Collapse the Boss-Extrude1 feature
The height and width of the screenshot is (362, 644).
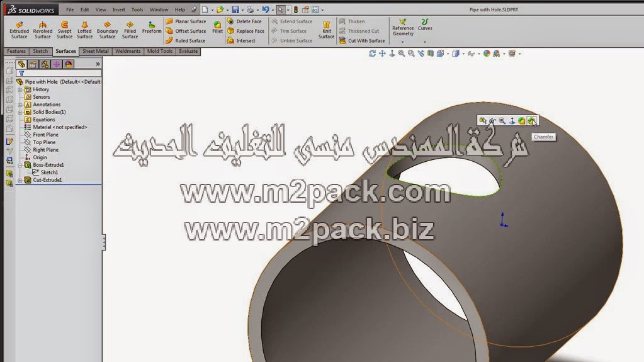tap(20, 165)
